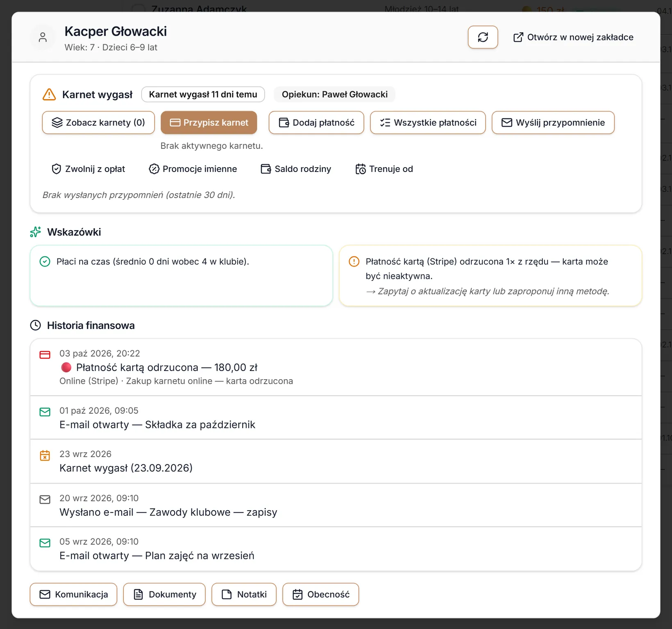
Task: Click the clock icon next to Historia finansowa
Action: 36,325
